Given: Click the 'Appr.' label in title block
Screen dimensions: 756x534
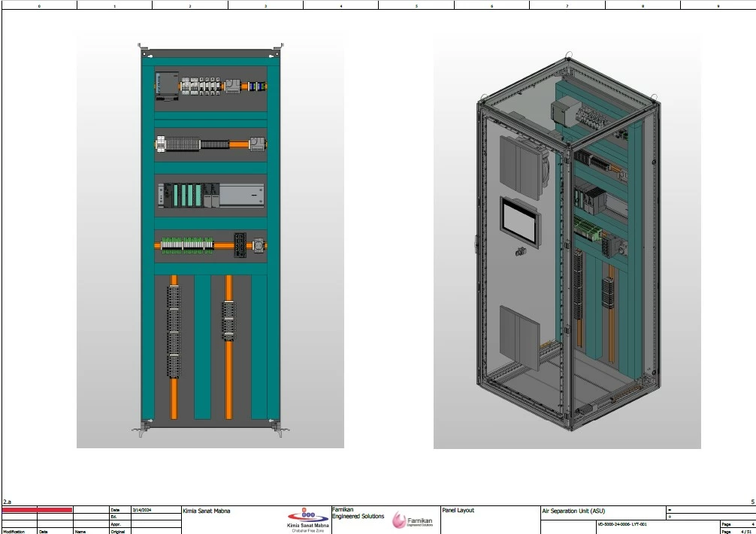Looking at the screenshot, I should coord(115,524).
